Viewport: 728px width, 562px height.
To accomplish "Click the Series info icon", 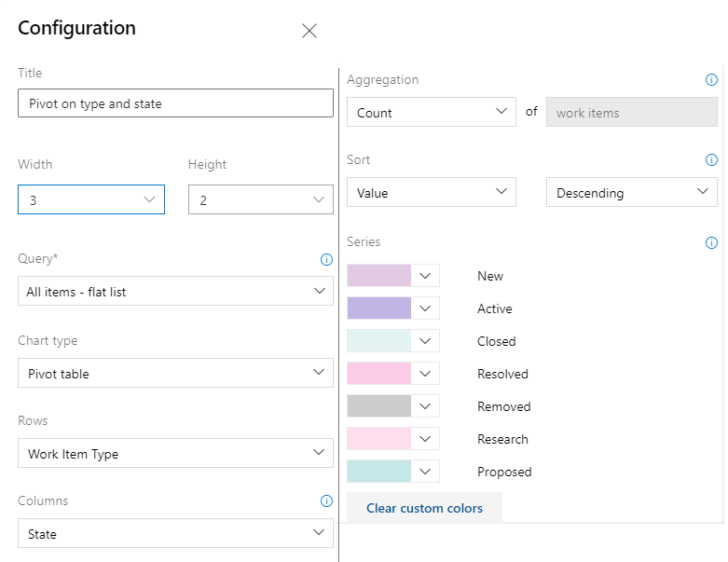I will [711, 242].
